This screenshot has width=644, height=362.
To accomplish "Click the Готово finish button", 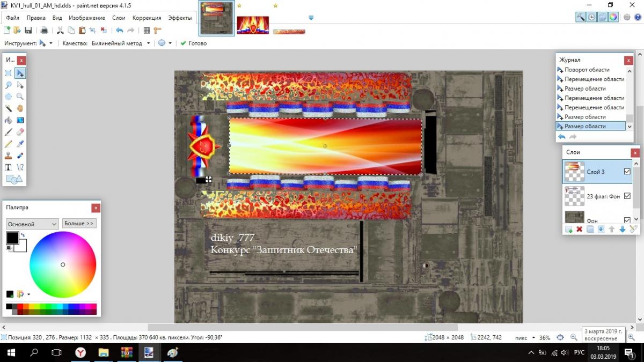I will pos(193,43).
